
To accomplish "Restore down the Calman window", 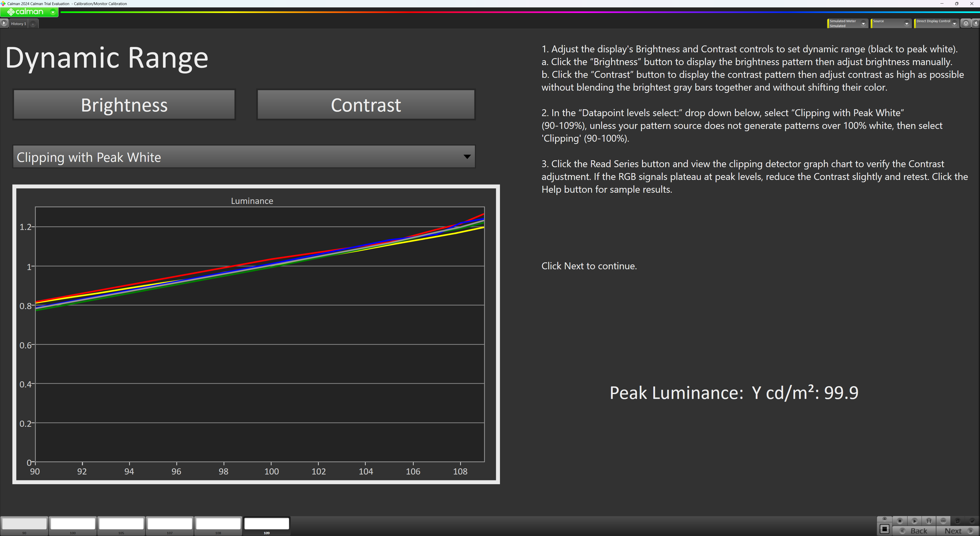I will (957, 3).
